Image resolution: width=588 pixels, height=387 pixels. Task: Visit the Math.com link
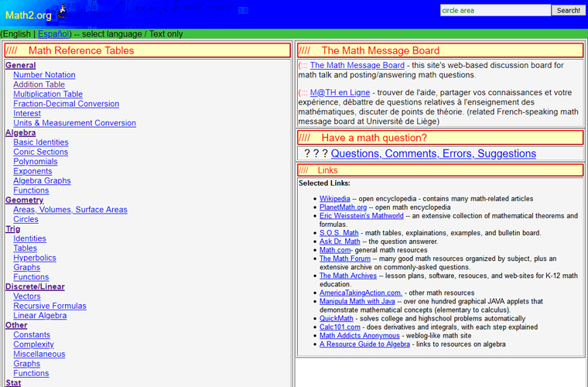click(x=335, y=250)
